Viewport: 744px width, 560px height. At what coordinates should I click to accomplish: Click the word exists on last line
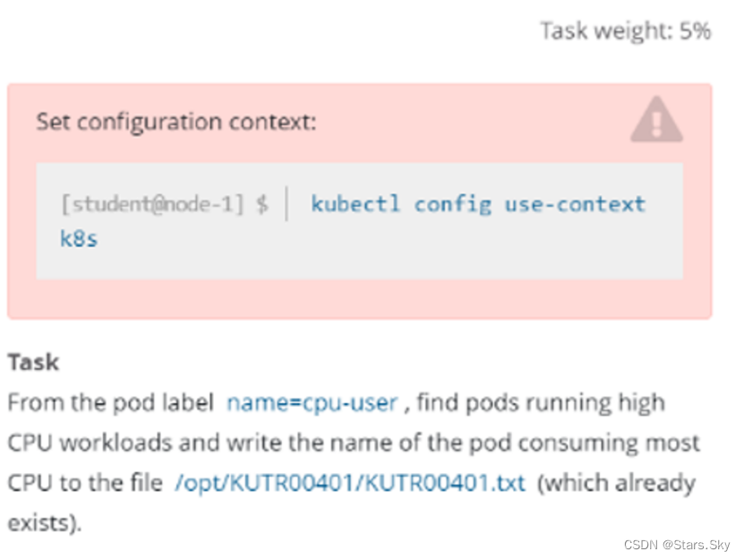click(40, 522)
